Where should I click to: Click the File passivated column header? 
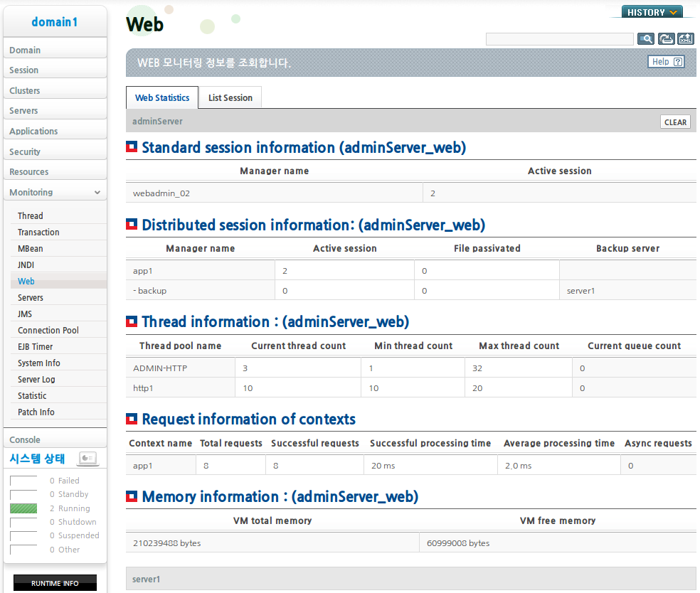(487, 249)
